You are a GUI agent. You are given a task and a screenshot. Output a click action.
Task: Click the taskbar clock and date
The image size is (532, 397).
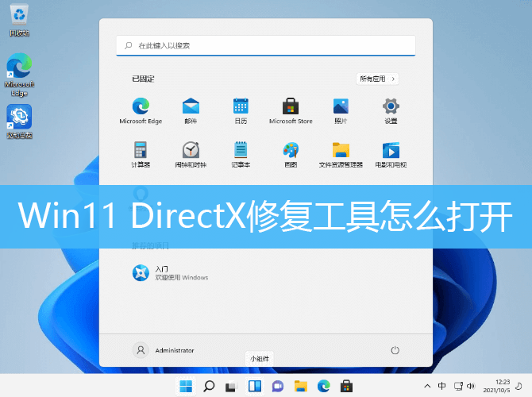coord(503,386)
